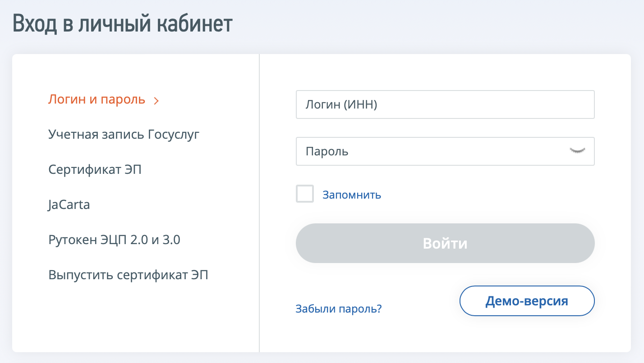Click the grey Войти button
Image resolution: width=644 pixels, height=363 pixels.
coord(445,243)
